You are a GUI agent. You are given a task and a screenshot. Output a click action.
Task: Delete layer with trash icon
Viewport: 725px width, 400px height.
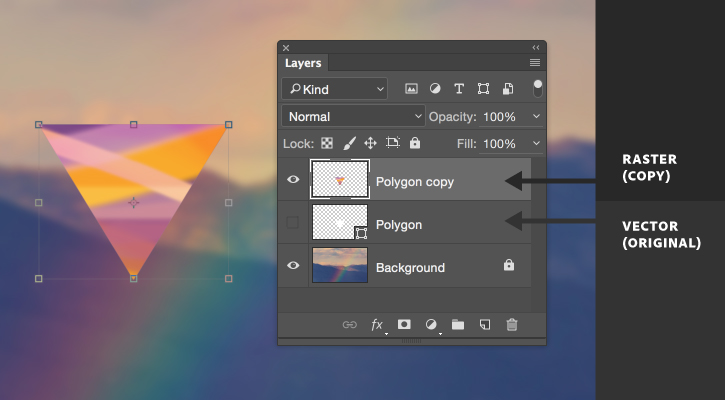click(512, 325)
